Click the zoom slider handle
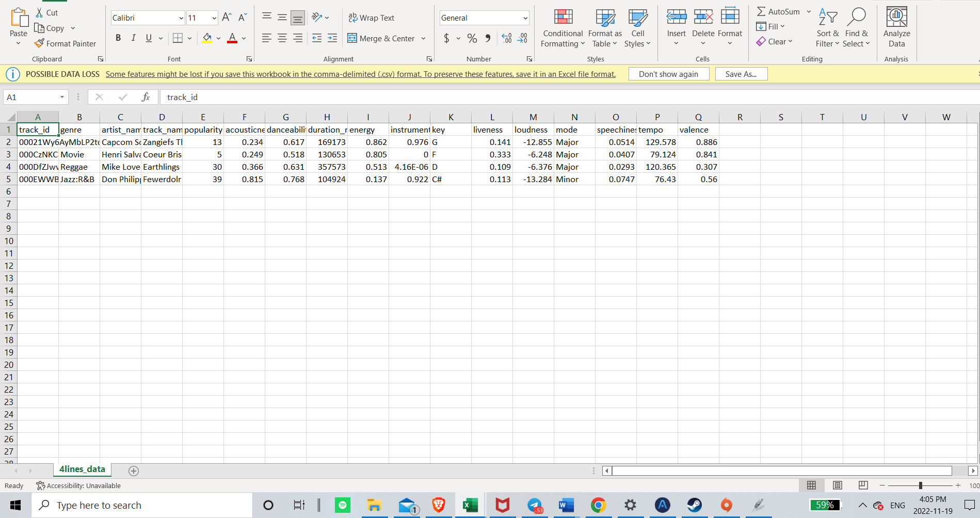The width and height of the screenshot is (980, 518). click(920, 485)
